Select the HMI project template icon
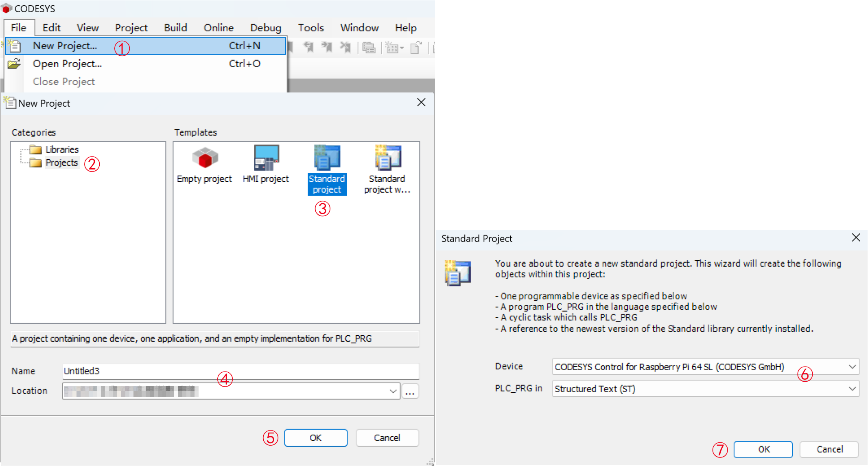The height and width of the screenshot is (466, 868). 266,157
